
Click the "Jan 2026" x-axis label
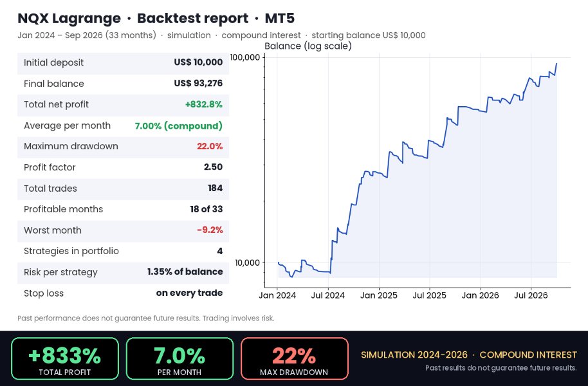pos(481,295)
